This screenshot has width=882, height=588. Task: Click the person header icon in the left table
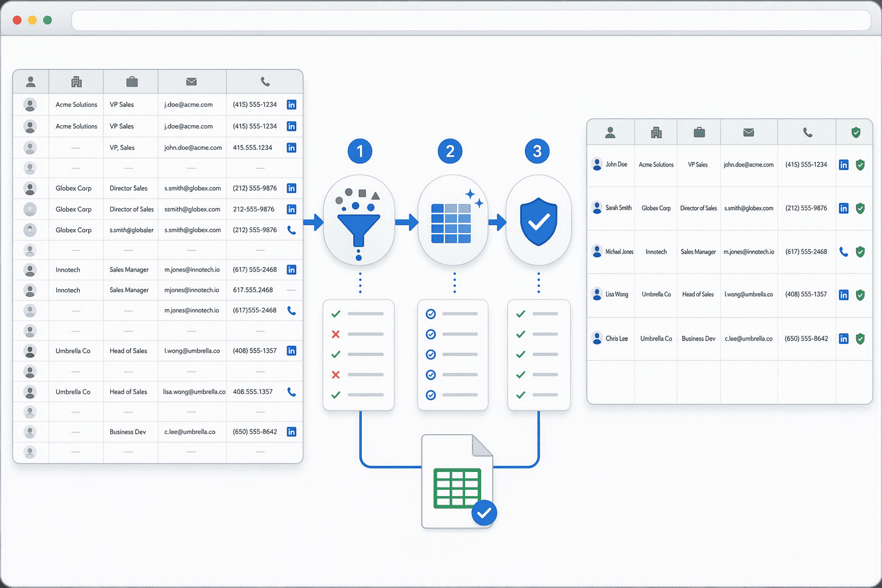tap(30, 82)
